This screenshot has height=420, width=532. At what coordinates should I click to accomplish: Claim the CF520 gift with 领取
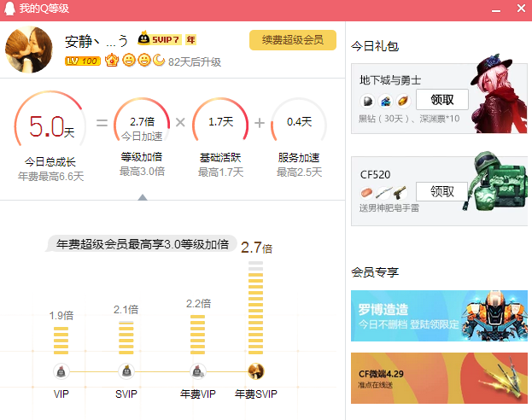(442, 192)
